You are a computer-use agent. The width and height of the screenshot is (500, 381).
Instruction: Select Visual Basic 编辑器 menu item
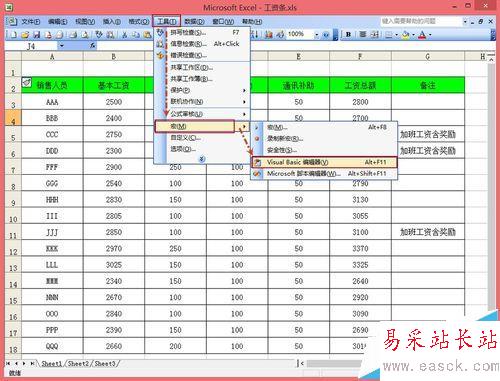click(x=324, y=162)
